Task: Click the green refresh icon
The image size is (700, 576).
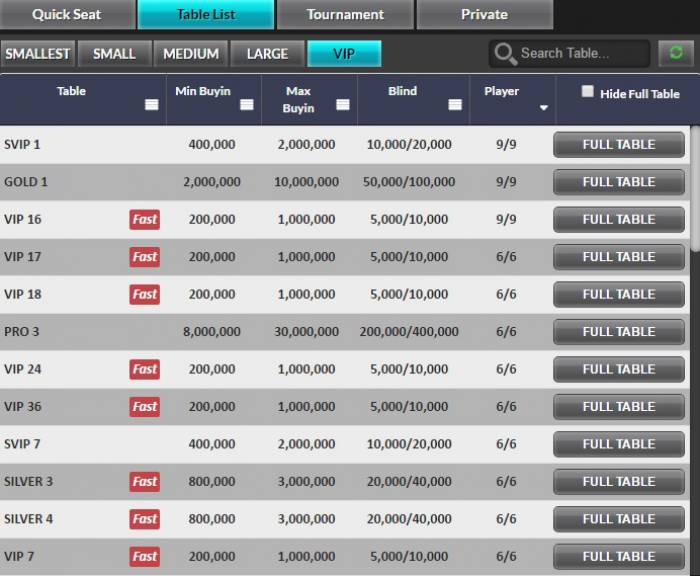Action: (676, 53)
